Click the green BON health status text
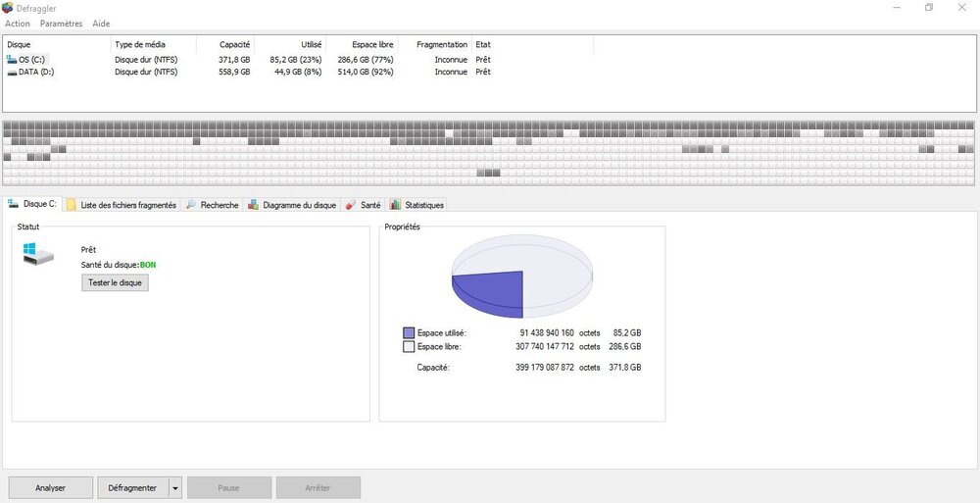Image resolution: width=980 pixels, height=503 pixels. point(148,265)
